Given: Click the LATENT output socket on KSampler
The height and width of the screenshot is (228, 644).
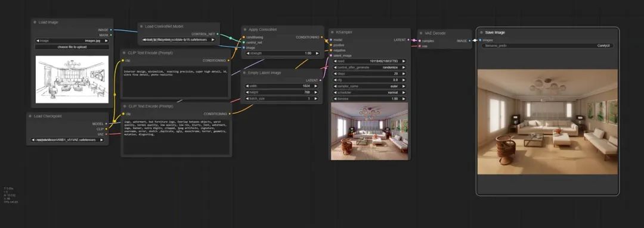Looking at the screenshot, I should (x=408, y=40).
